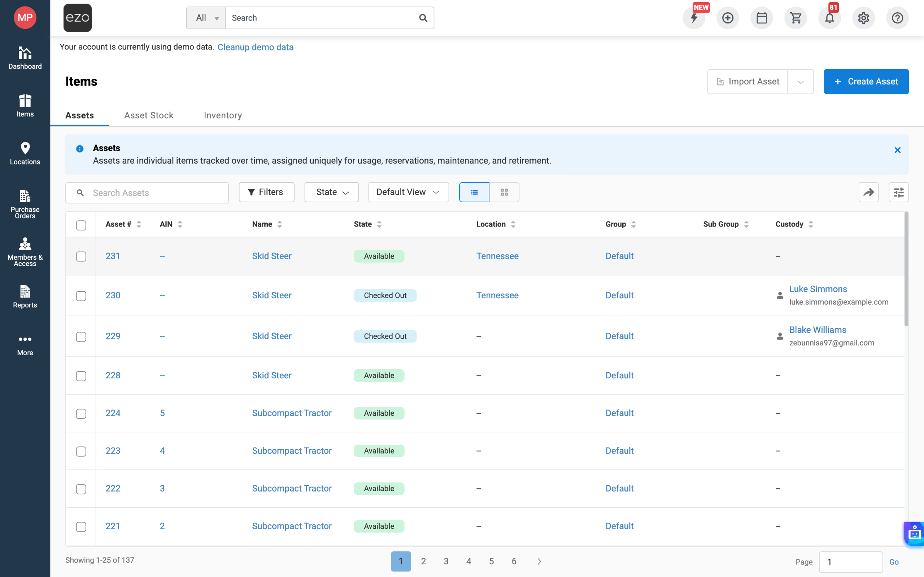The image size is (924, 577).
Task: Check the box for asset 231
Action: pos(81,256)
